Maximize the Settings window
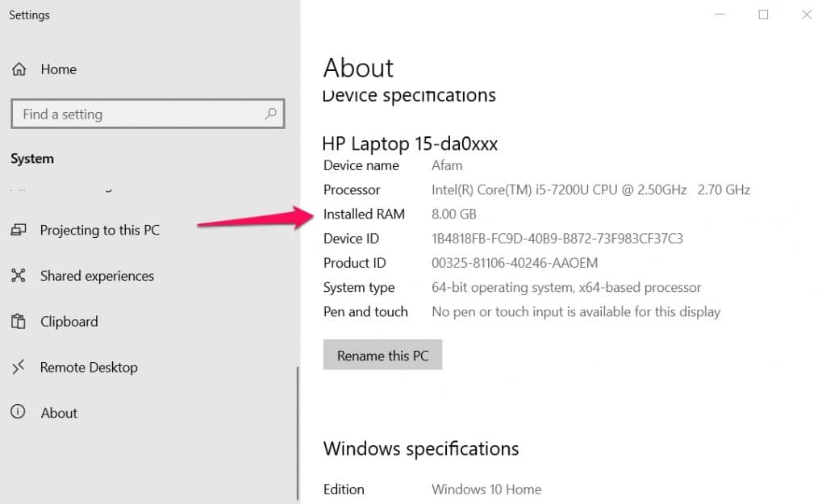This screenshot has width=826, height=504. (x=763, y=15)
